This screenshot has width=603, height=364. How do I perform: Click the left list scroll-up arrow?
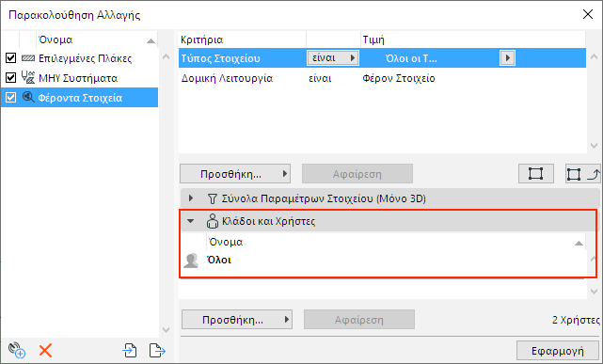(167, 56)
